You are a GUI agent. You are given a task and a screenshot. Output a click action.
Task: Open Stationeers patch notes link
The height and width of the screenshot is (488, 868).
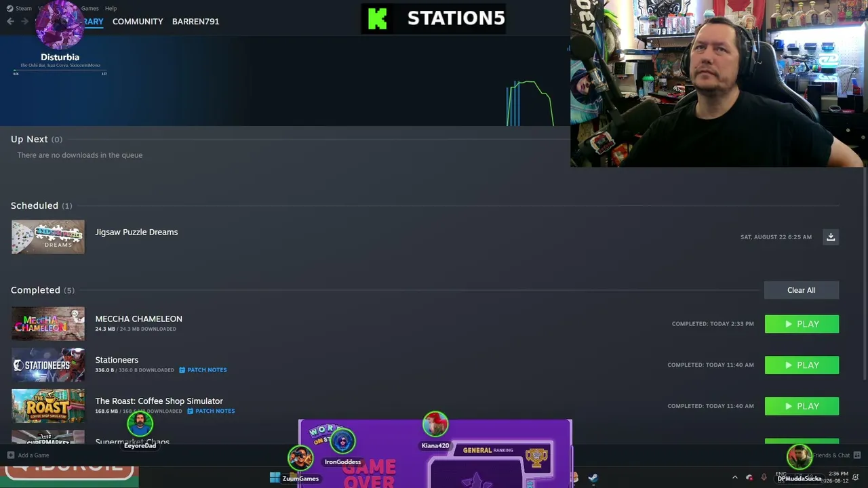[x=207, y=370]
